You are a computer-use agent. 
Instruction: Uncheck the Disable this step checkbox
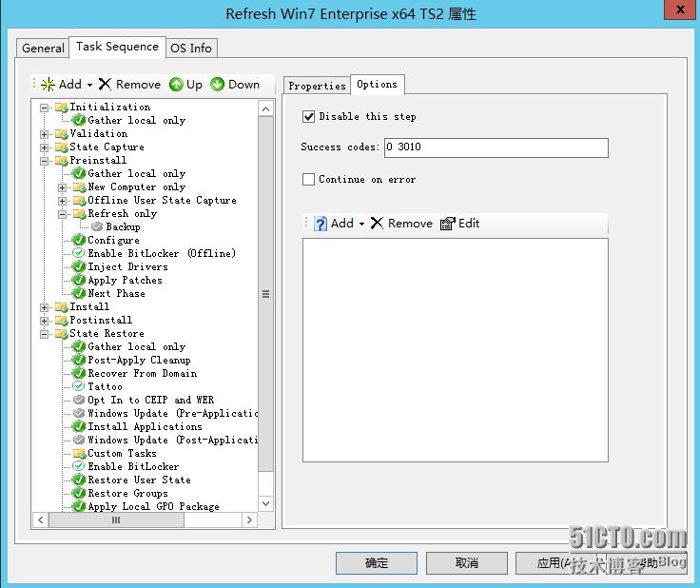click(x=308, y=116)
